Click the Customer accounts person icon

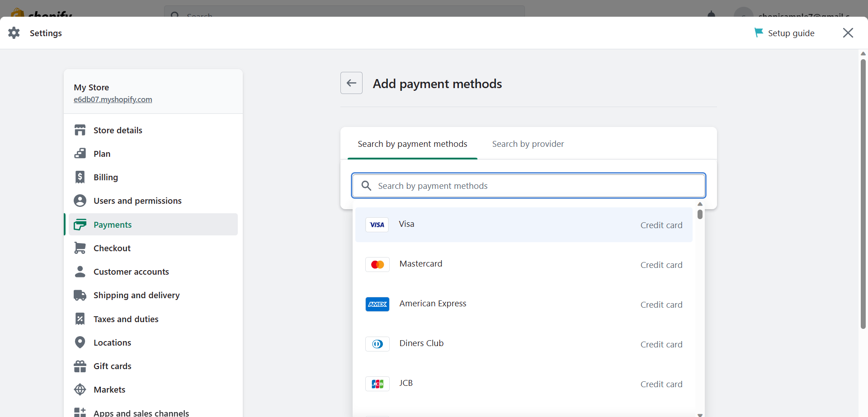coord(80,272)
